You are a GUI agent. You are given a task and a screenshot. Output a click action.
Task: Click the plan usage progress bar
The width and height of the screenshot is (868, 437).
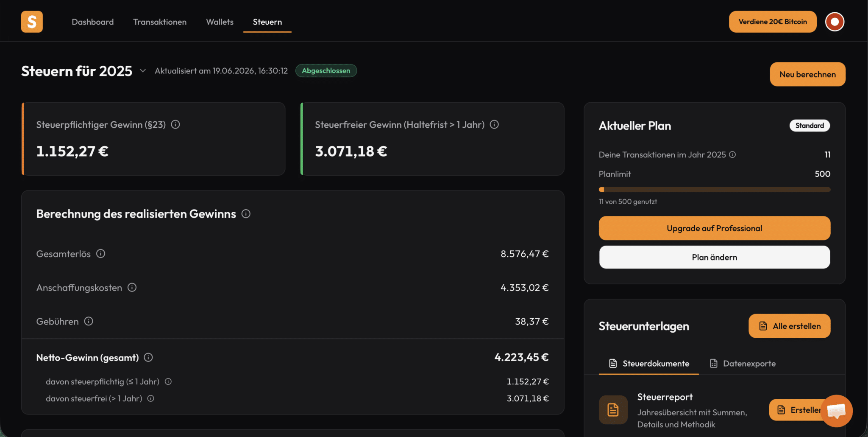pyautogui.click(x=714, y=190)
